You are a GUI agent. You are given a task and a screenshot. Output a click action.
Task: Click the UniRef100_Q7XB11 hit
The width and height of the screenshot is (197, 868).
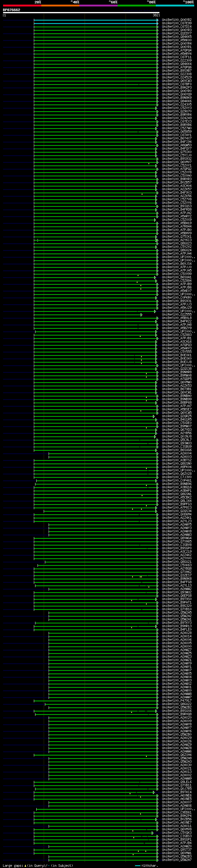click(177, 785)
